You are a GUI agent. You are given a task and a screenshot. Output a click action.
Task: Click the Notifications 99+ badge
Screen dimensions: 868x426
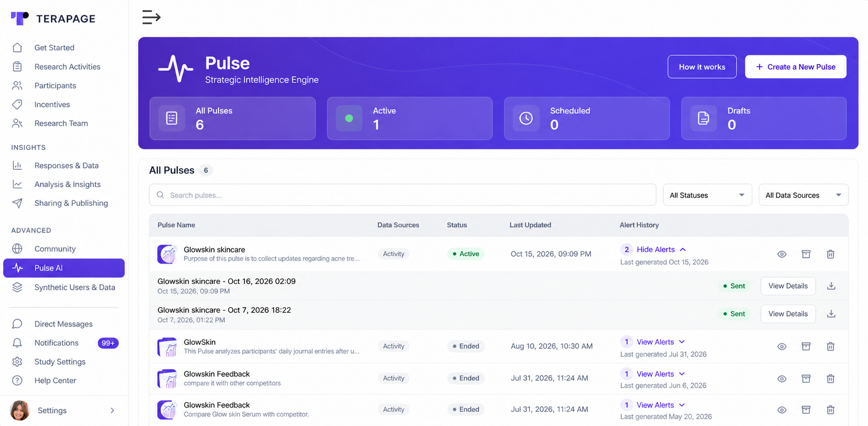[108, 343]
